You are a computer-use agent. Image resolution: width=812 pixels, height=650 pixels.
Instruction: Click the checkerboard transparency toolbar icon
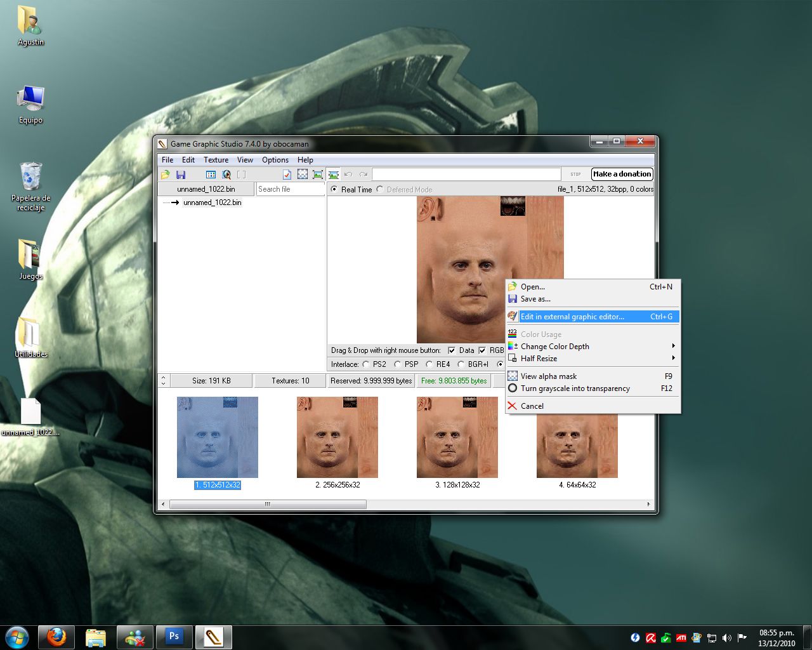303,175
